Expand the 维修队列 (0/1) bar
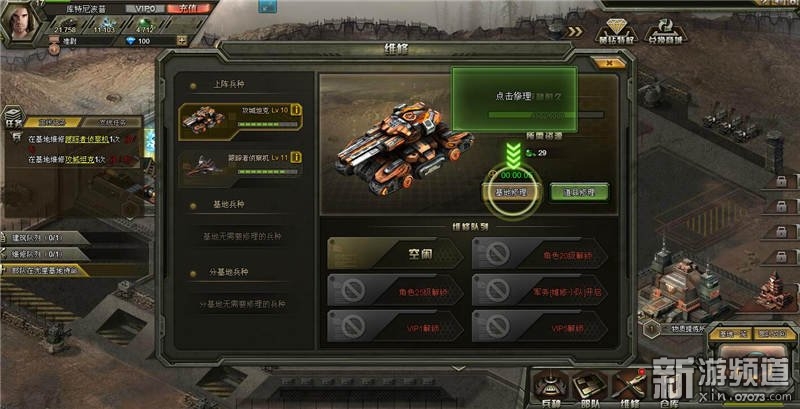 45,254
